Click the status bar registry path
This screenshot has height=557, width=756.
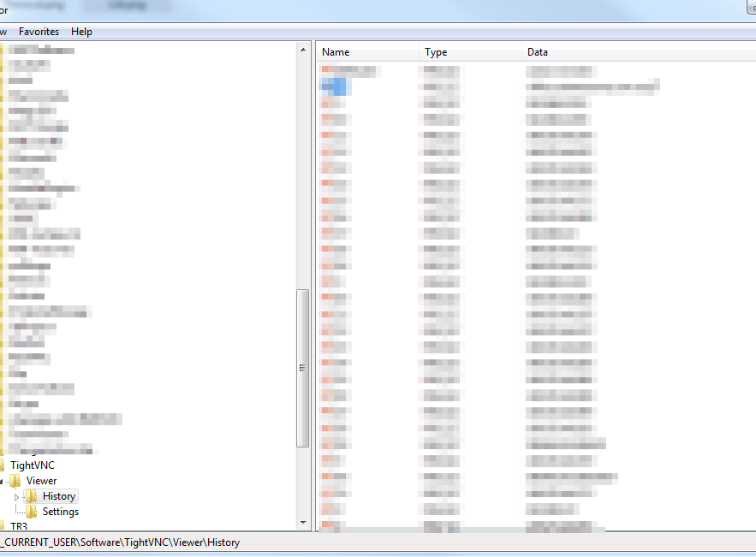[120, 542]
